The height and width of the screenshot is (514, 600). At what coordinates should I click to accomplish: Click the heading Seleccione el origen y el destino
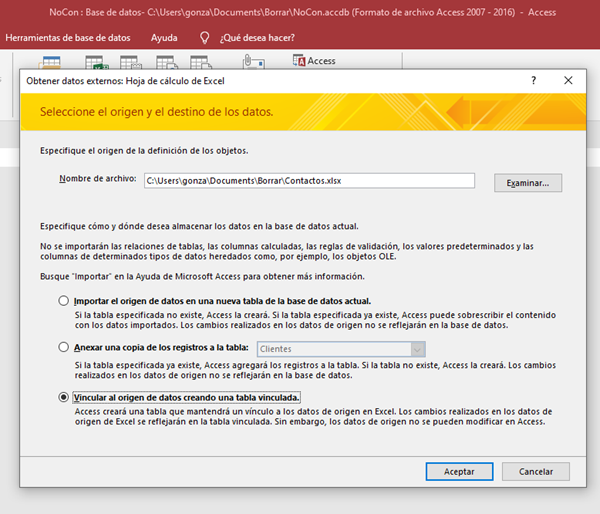[x=157, y=112]
